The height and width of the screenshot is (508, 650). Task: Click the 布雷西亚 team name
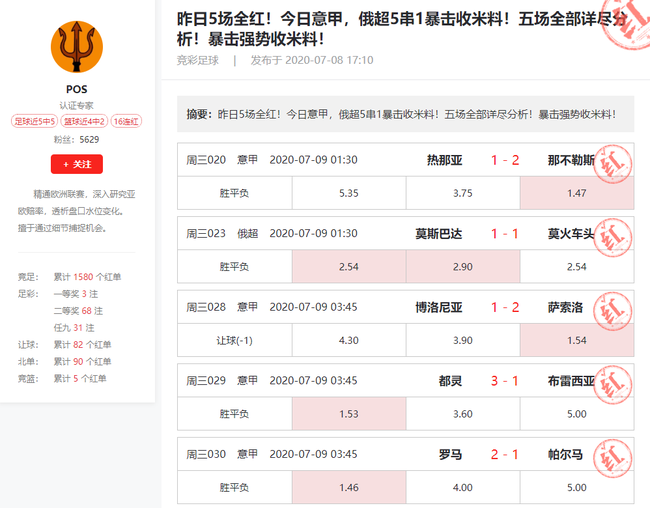(x=571, y=381)
